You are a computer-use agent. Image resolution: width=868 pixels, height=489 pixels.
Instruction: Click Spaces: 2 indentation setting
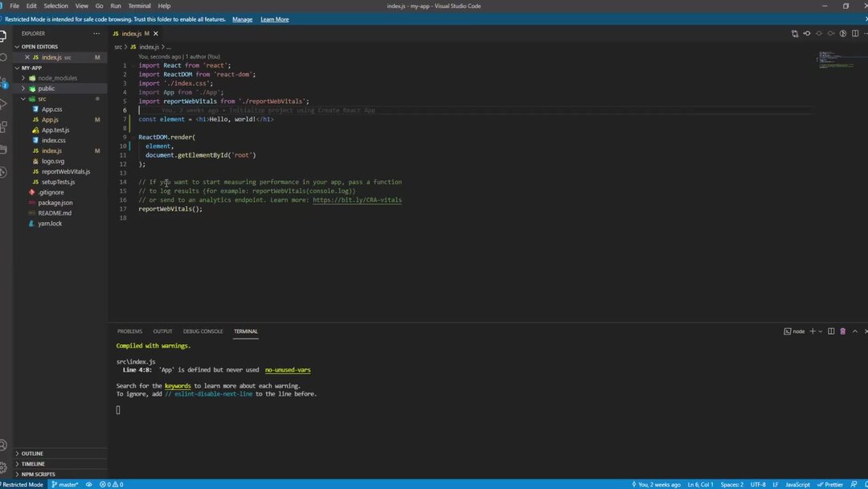pyautogui.click(x=732, y=484)
